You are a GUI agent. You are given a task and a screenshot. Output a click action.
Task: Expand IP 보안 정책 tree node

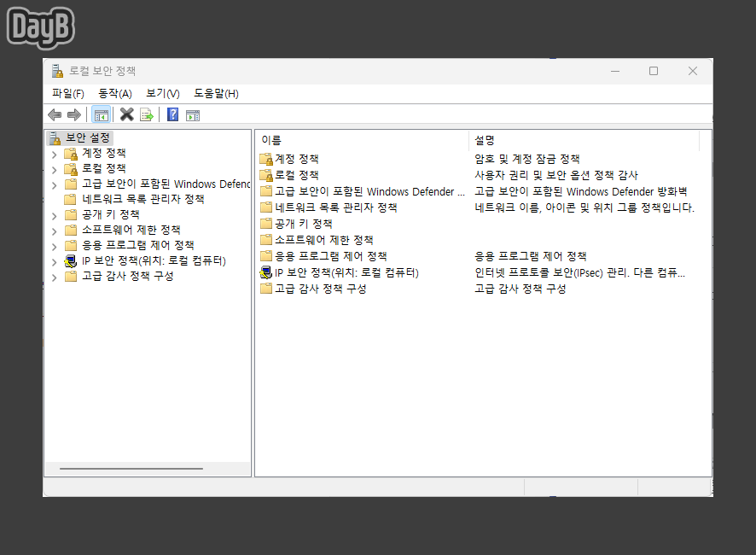(54, 262)
